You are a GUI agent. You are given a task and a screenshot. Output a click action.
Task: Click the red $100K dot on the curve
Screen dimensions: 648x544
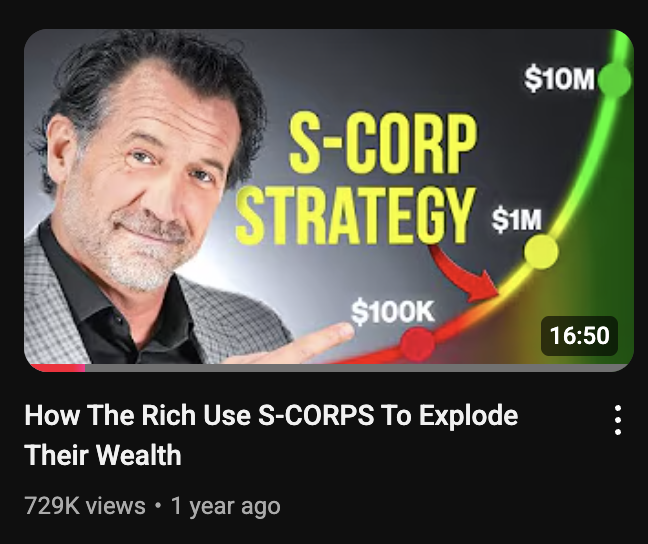(x=418, y=344)
